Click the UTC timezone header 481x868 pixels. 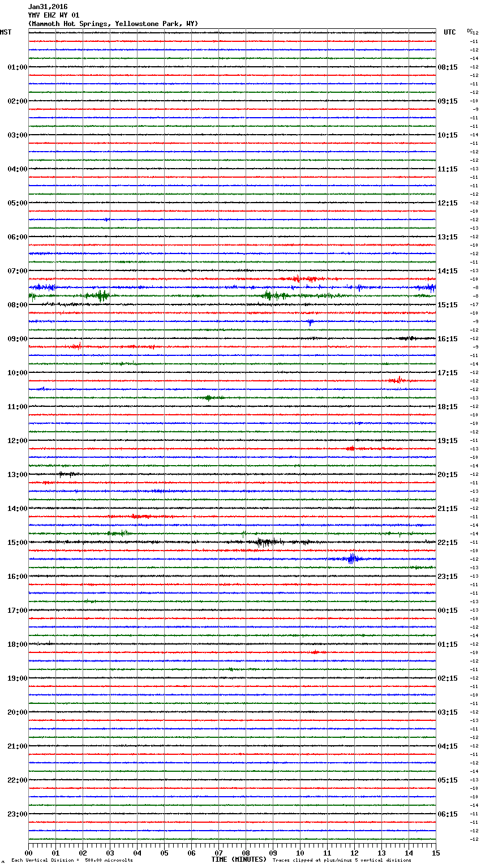pyautogui.click(x=450, y=32)
